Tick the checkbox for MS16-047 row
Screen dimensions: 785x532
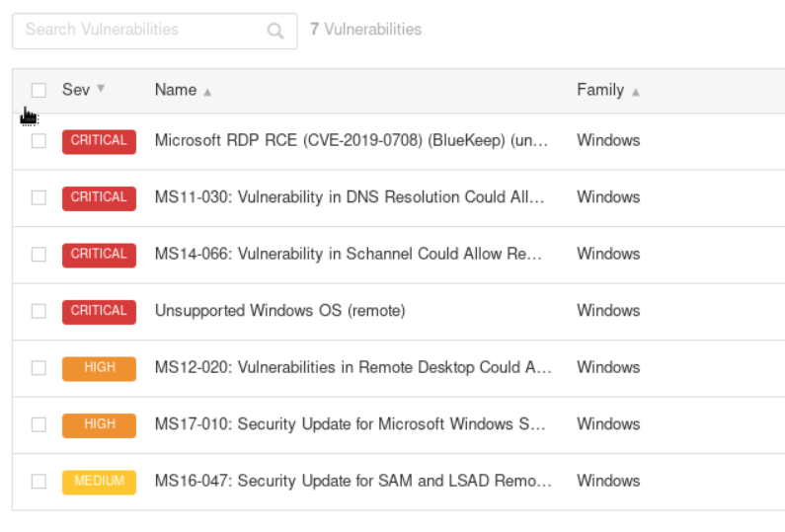click(39, 482)
